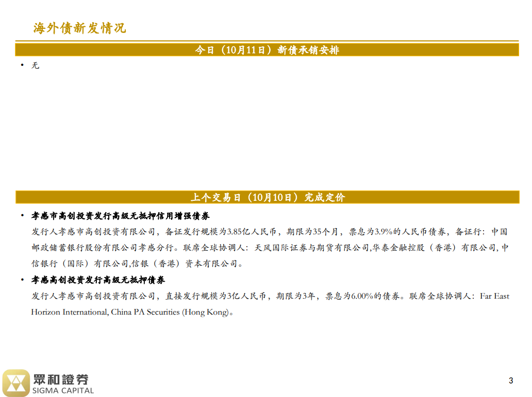Click the text 备证发行规模为3.85亿人民币
Image resolution: width=532 pixels, height=397 pixels.
pyautogui.click(x=221, y=232)
